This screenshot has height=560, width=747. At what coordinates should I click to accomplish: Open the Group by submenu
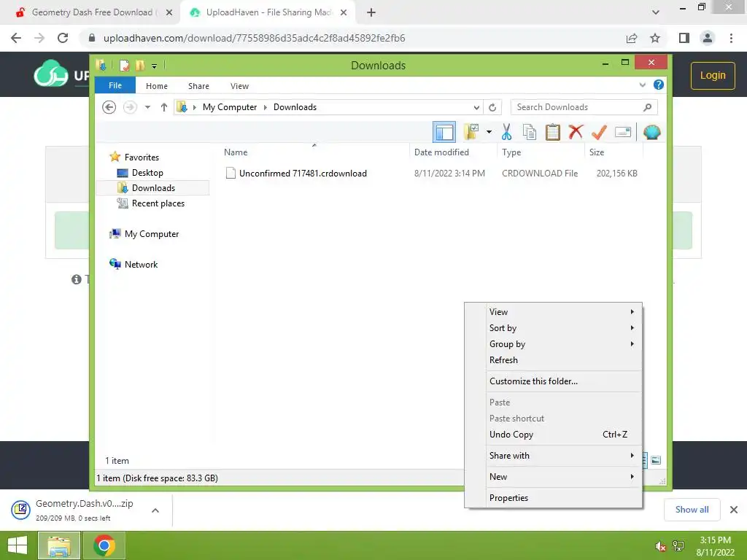point(562,344)
